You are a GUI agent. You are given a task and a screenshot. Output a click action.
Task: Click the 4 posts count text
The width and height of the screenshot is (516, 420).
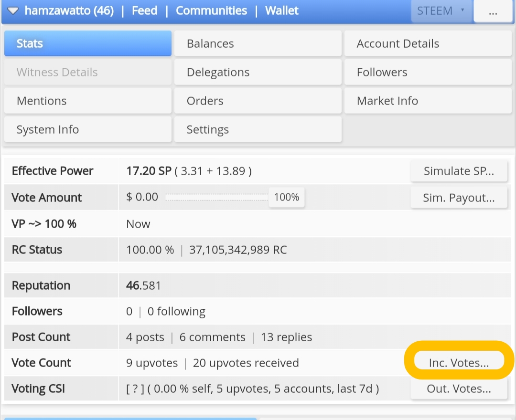(x=145, y=337)
